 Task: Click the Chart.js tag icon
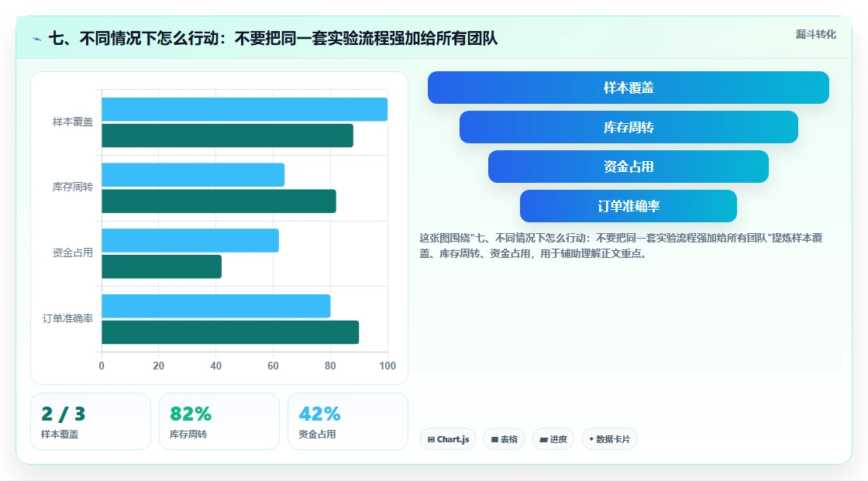[x=431, y=439]
